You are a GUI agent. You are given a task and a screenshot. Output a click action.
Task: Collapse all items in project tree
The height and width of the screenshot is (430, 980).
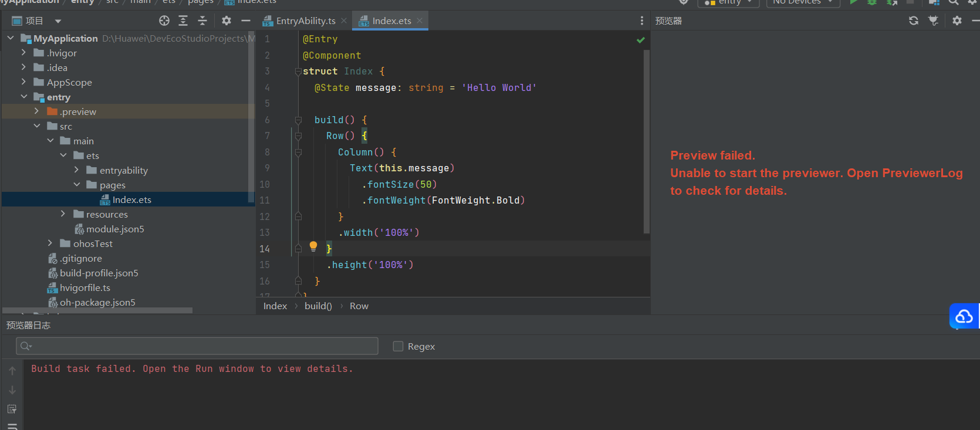pos(202,21)
